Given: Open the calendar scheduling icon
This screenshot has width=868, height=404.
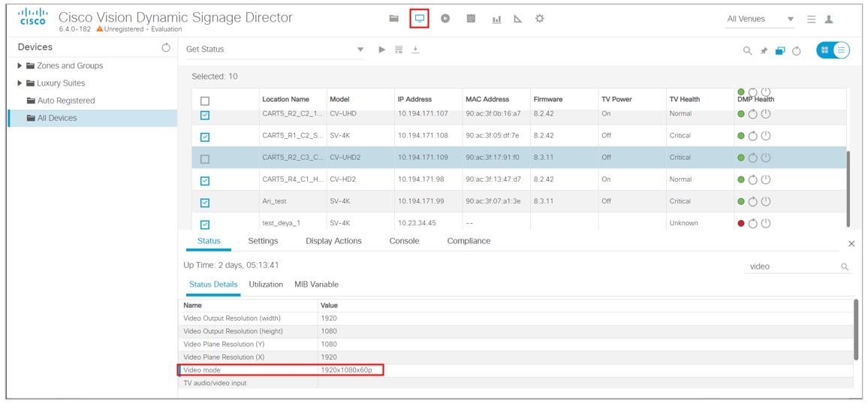Looking at the screenshot, I should [471, 18].
